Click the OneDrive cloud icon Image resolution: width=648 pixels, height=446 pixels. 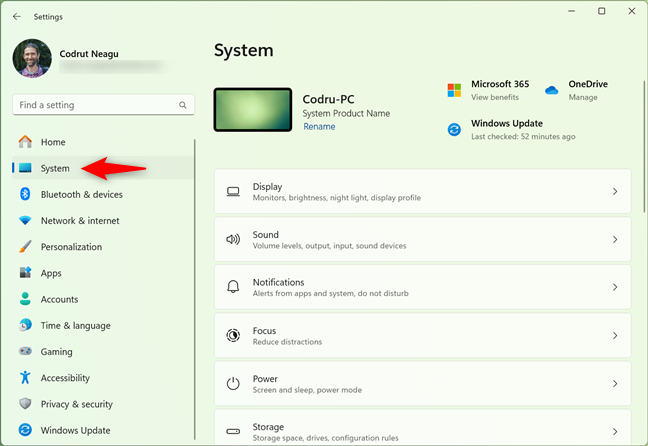click(x=551, y=90)
